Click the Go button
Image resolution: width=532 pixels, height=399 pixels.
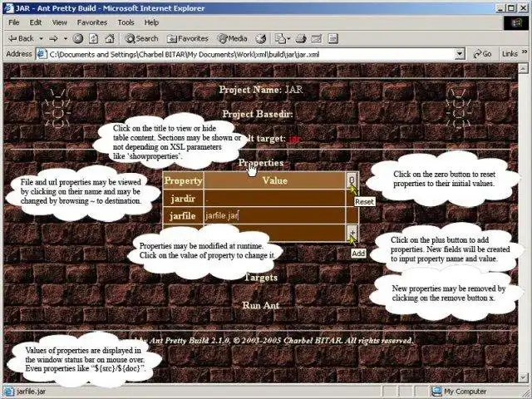[x=482, y=54]
